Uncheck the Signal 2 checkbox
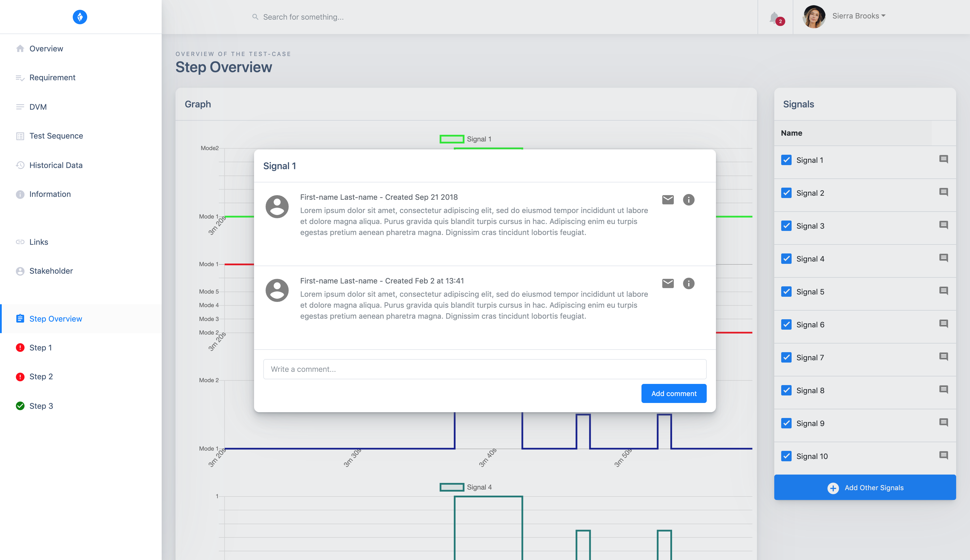The width and height of the screenshot is (970, 560). tap(787, 193)
